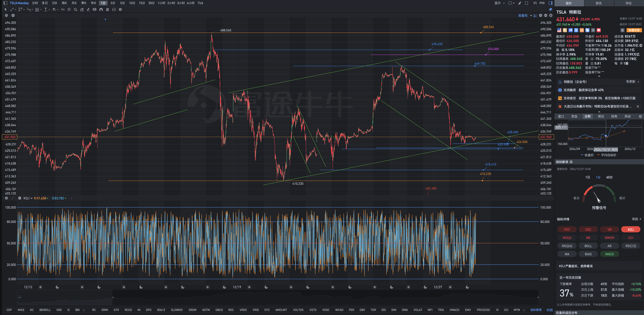This screenshot has width=644, height=315.
Task: Open the F10 company info button
Action: [x=542, y=3]
